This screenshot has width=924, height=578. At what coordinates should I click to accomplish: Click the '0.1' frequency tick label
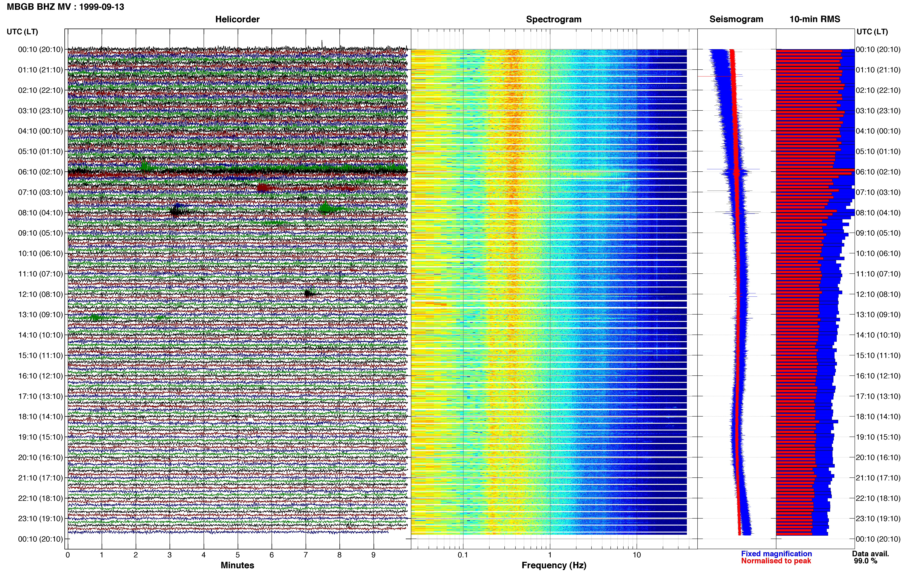click(463, 555)
